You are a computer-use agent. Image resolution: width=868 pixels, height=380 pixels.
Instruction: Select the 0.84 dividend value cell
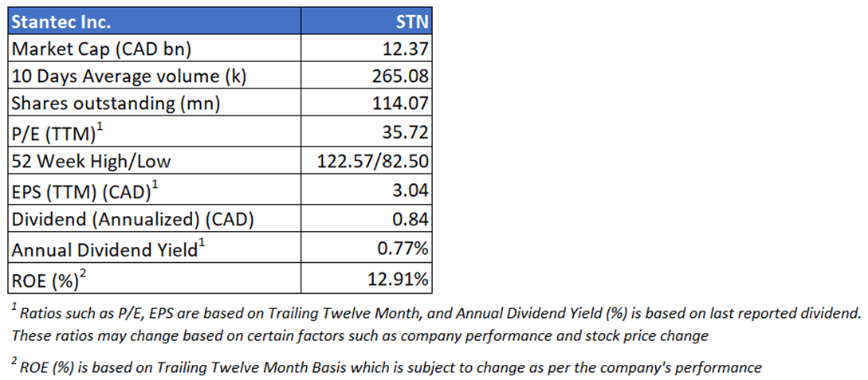[x=414, y=219]
